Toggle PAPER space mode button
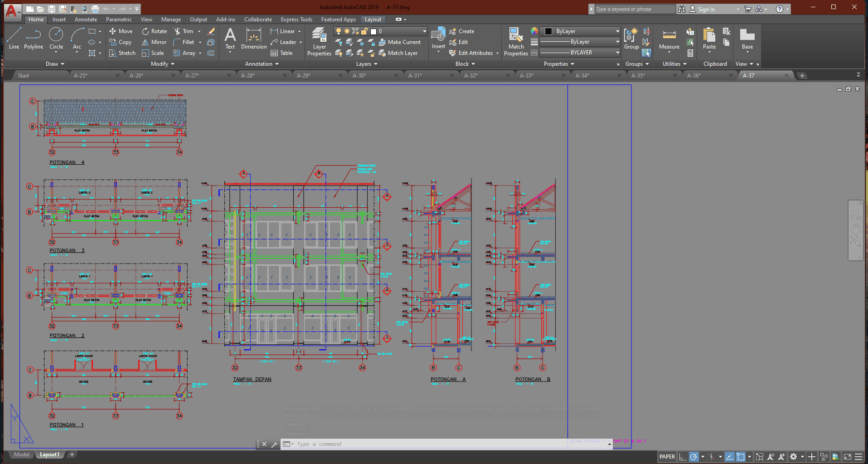Viewport: 868px width, 464px height. [x=667, y=457]
